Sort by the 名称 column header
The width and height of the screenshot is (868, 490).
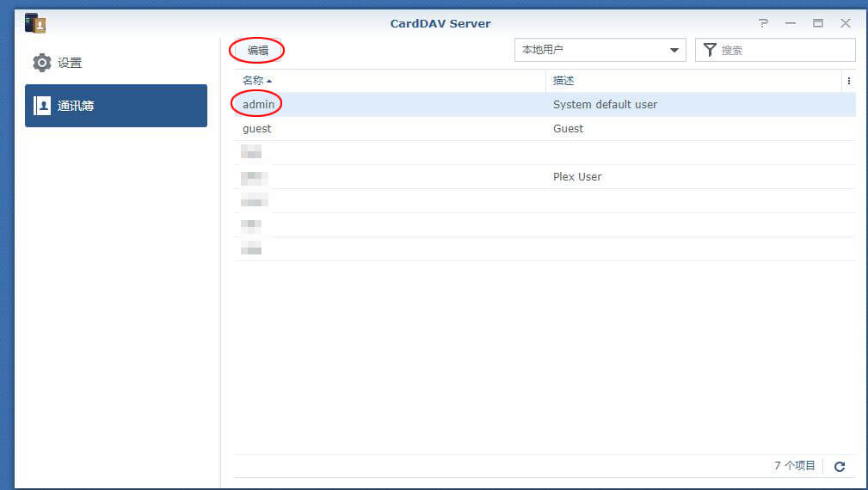click(256, 81)
